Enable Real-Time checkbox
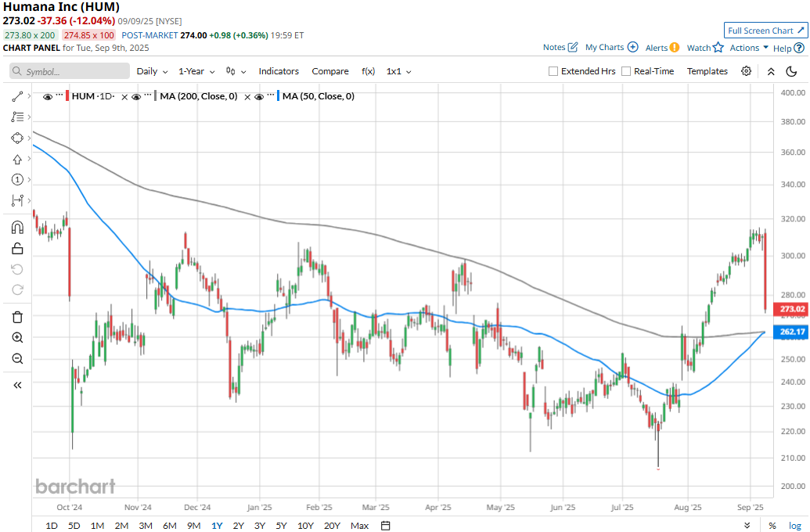 [625, 71]
